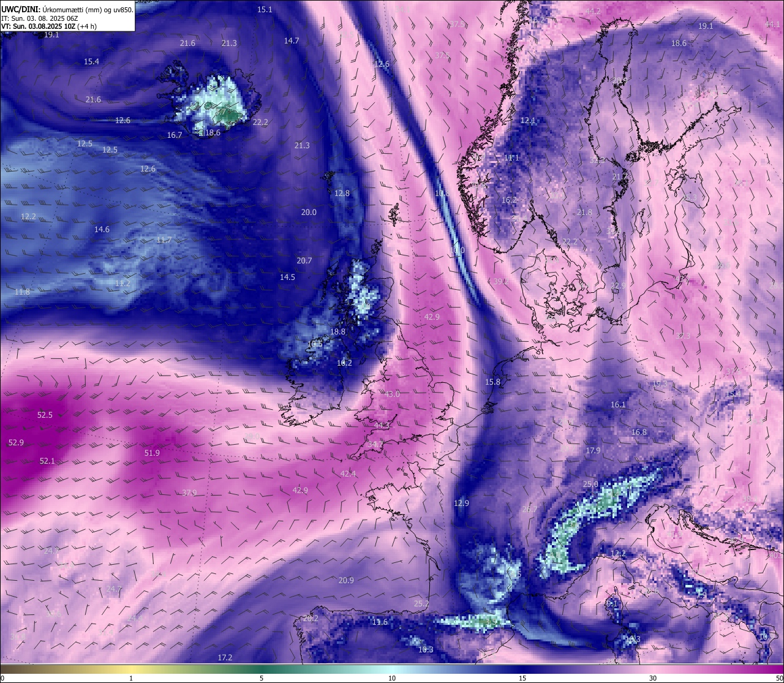784x683 pixels.
Task: Click the 15.8 value on the map
Action: click(492, 382)
